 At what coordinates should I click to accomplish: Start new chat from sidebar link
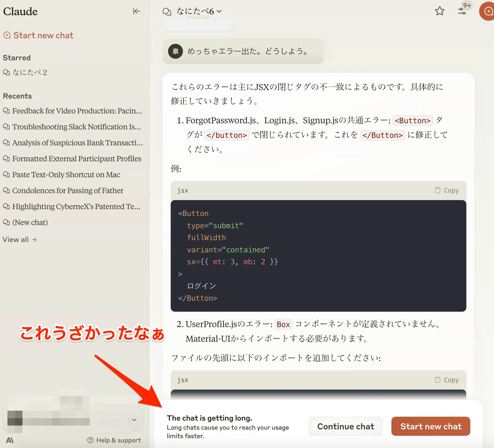(38, 35)
